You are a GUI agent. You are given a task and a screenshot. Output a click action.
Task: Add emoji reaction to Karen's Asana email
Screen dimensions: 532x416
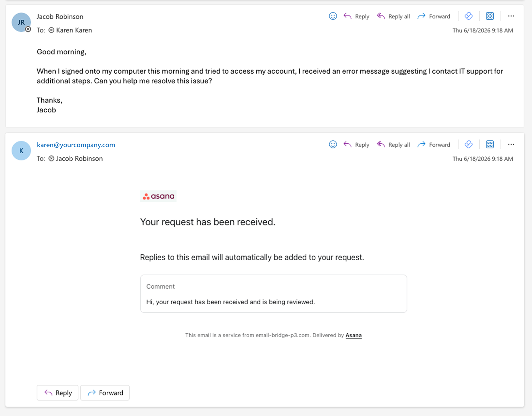[333, 144]
